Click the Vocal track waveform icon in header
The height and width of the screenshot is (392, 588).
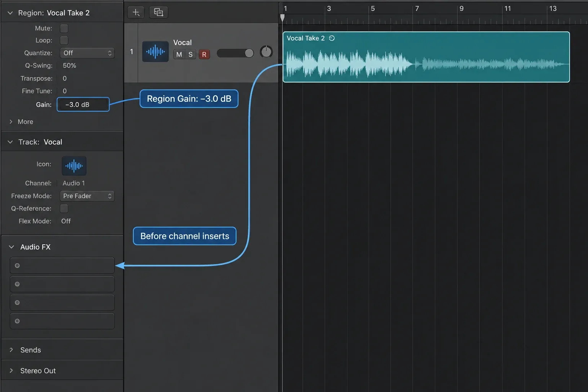(x=155, y=51)
